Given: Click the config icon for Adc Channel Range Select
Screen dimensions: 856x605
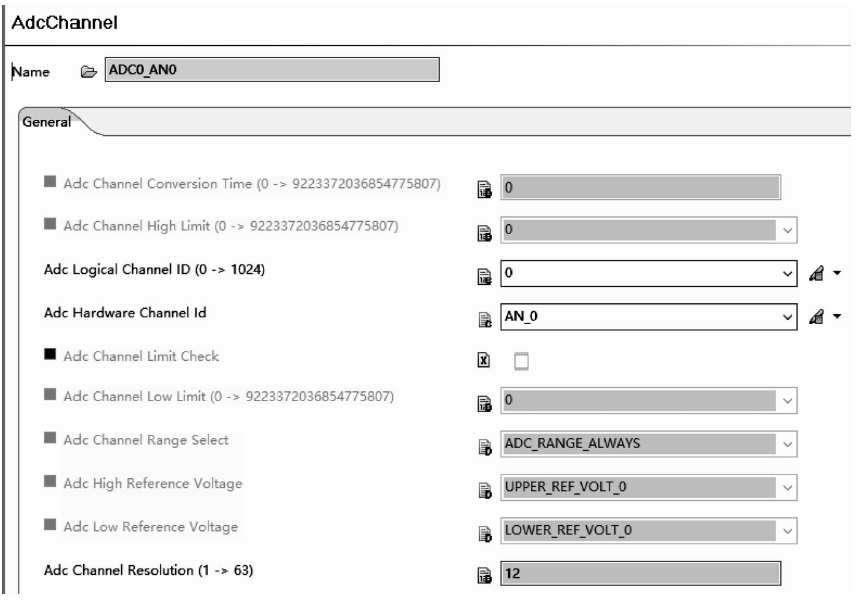Looking at the screenshot, I should coord(484,447).
